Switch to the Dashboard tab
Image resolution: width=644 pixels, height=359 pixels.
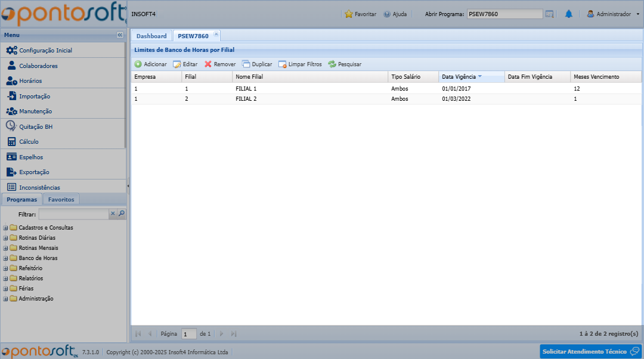tap(151, 36)
